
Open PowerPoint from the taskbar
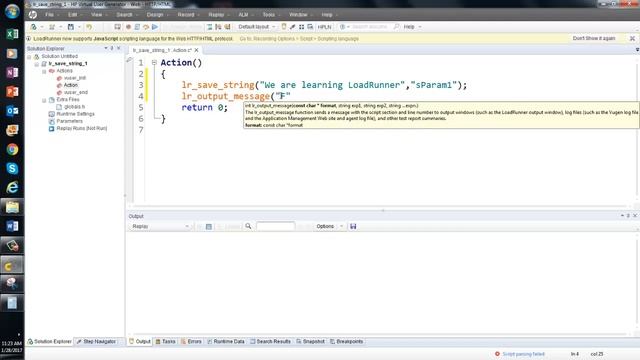pyautogui.click(x=12, y=91)
